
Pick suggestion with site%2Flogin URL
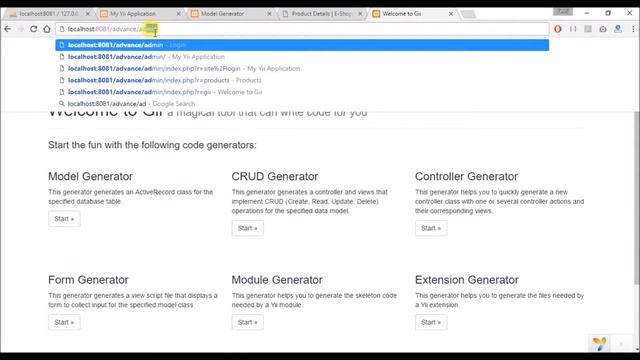(302, 69)
